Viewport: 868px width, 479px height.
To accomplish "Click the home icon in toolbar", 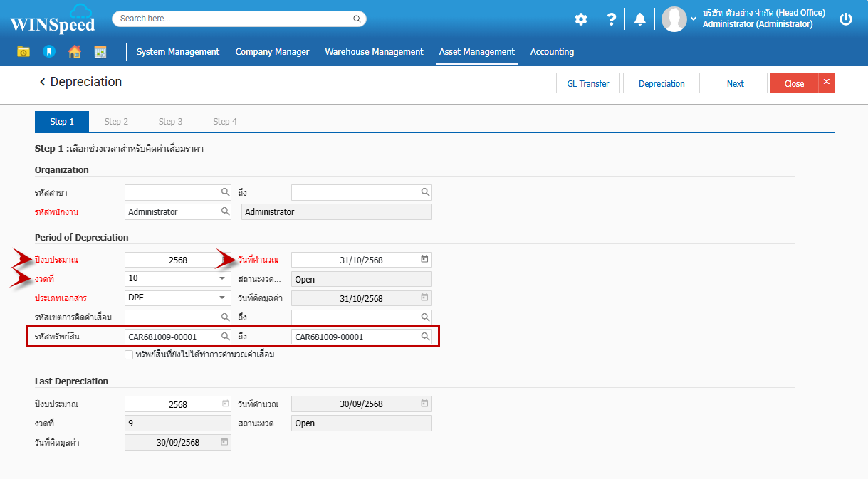I will tap(74, 52).
